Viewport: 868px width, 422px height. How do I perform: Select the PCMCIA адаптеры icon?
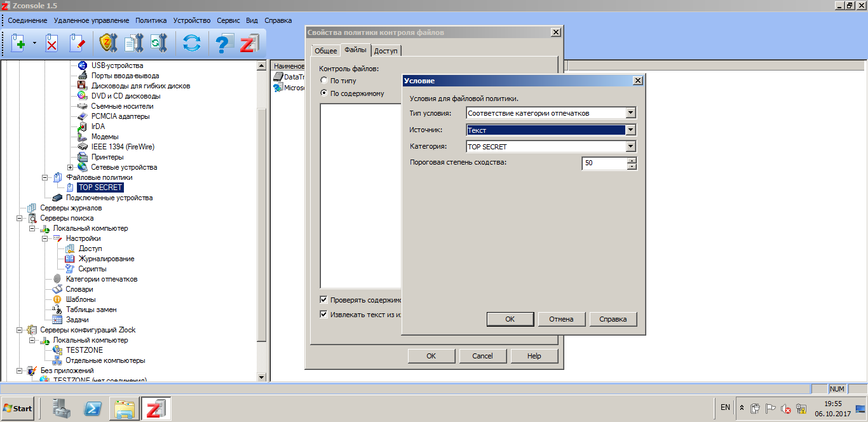pyautogui.click(x=82, y=116)
